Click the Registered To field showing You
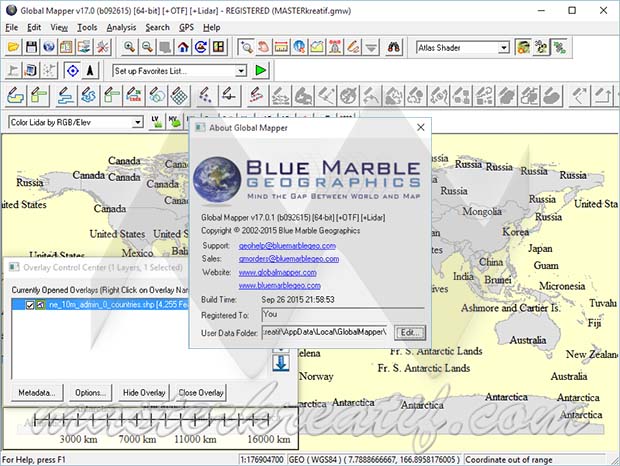Screen dimensions: 620x466 [342, 315]
